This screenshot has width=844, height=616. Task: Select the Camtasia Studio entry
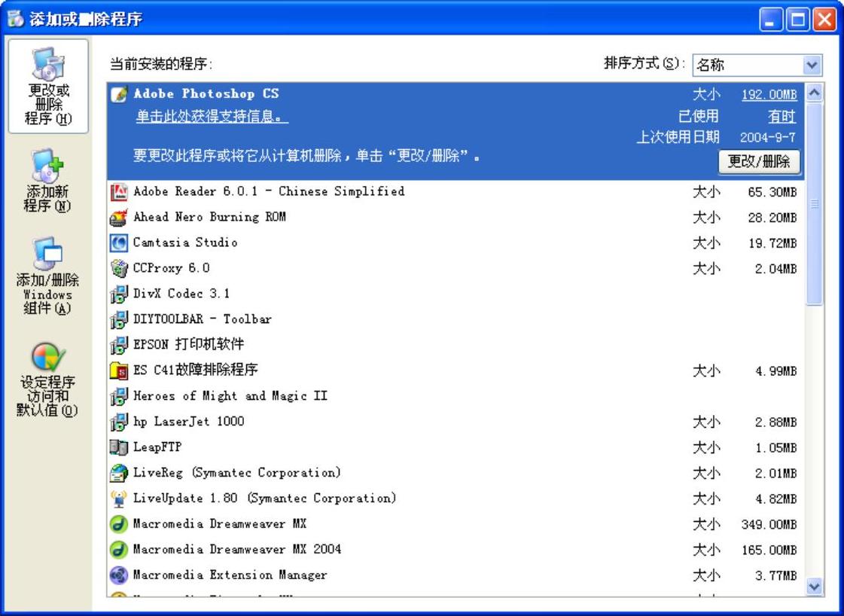[x=456, y=242]
